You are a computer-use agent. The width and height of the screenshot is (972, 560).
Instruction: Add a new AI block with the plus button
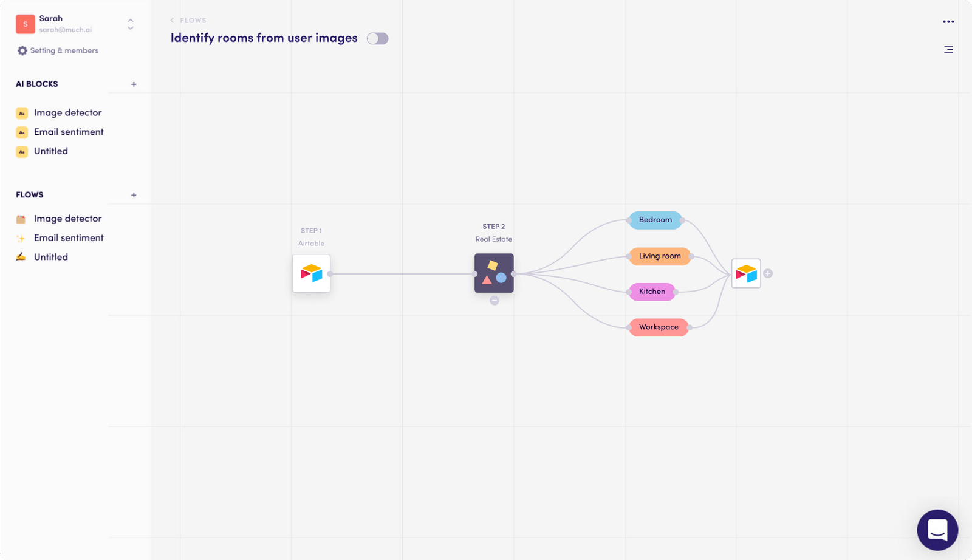(134, 84)
